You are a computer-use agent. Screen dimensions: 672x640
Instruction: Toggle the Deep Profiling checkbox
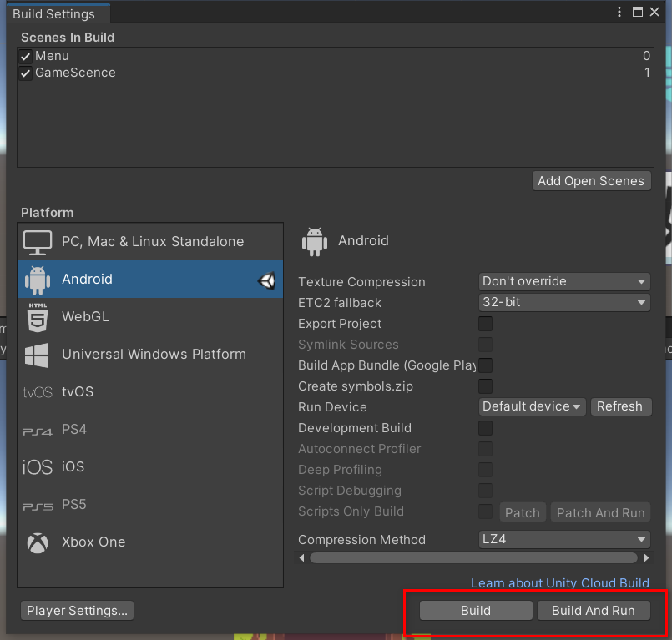(485, 470)
